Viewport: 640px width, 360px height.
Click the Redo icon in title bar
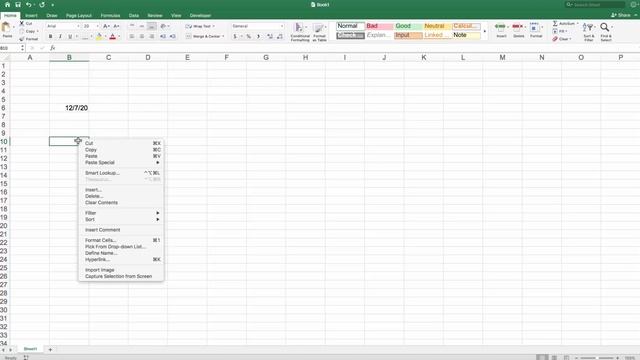(x=42, y=4)
